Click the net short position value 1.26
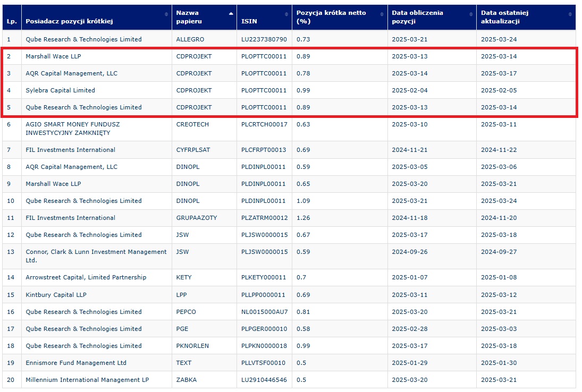Screen dimensions: 582x392 click(x=303, y=218)
